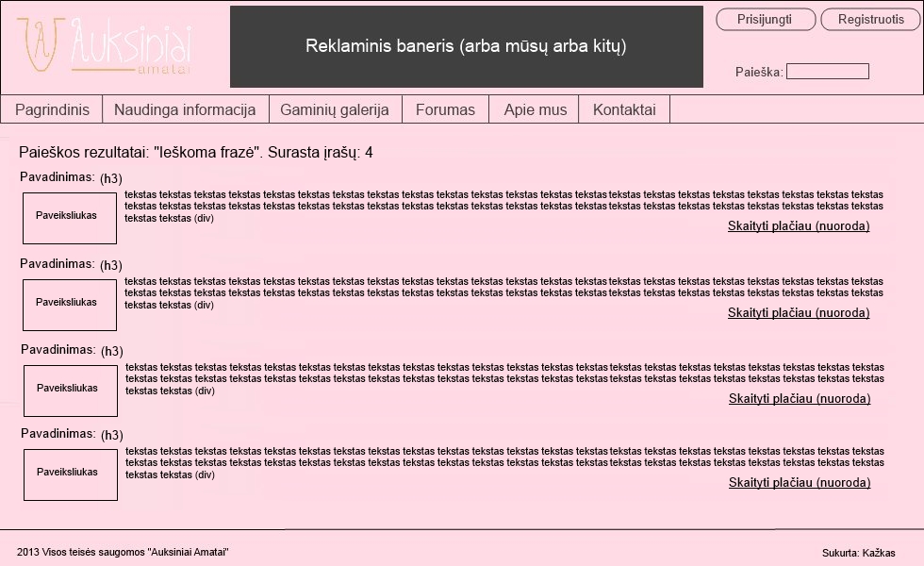Go to the Gaminių galerija page
Screen dimensions: 924x566
coord(335,109)
